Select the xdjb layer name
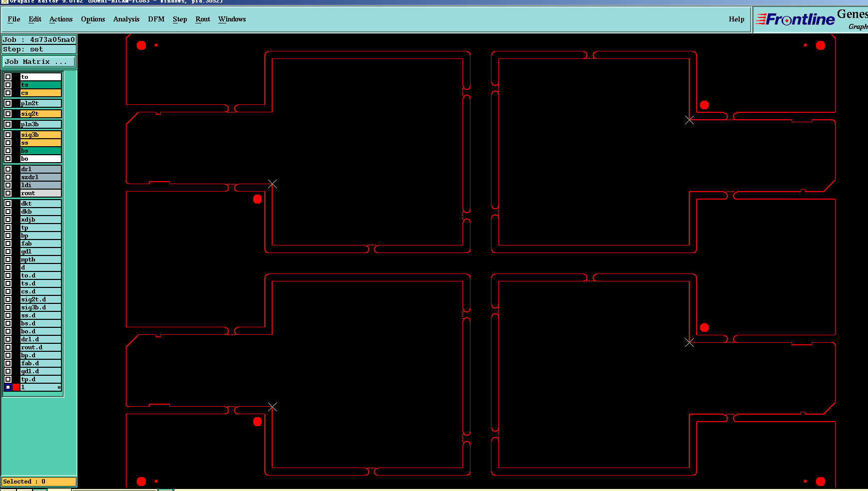 click(40, 220)
